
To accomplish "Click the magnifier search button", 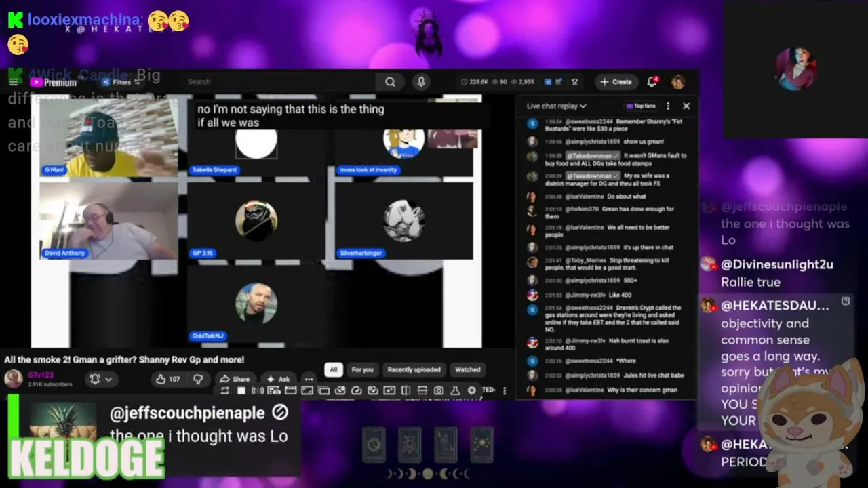I will coord(390,81).
